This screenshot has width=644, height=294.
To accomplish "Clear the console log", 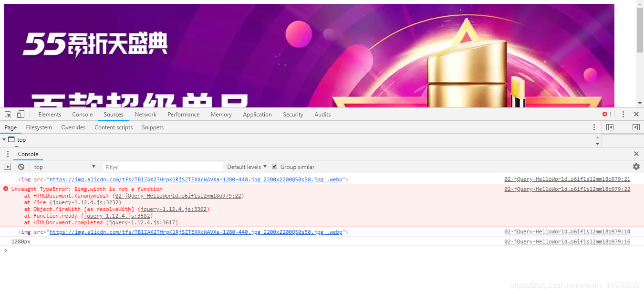I will 21,167.
